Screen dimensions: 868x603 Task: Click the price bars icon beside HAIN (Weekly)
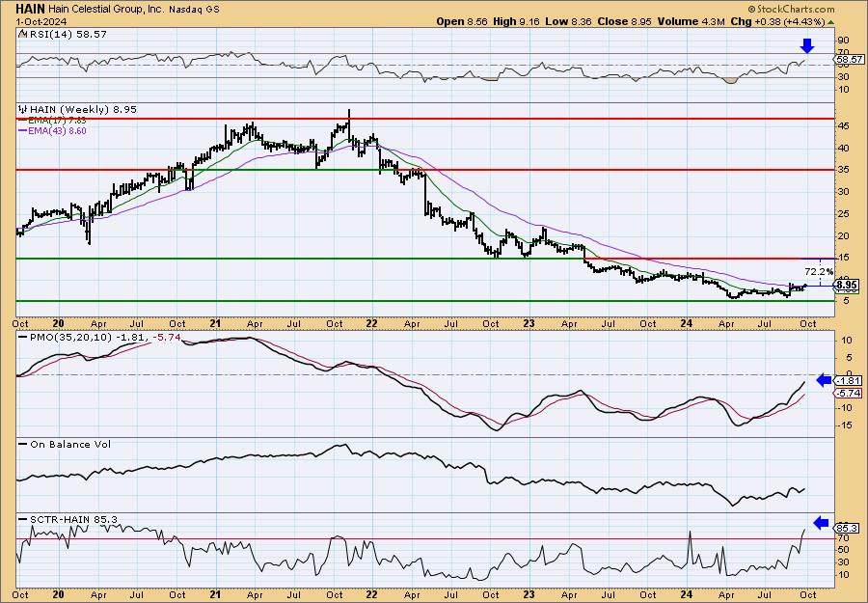[23, 110]
